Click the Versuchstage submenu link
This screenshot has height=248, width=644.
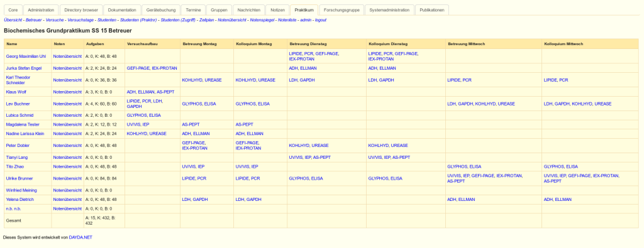[x=80, y=19]
